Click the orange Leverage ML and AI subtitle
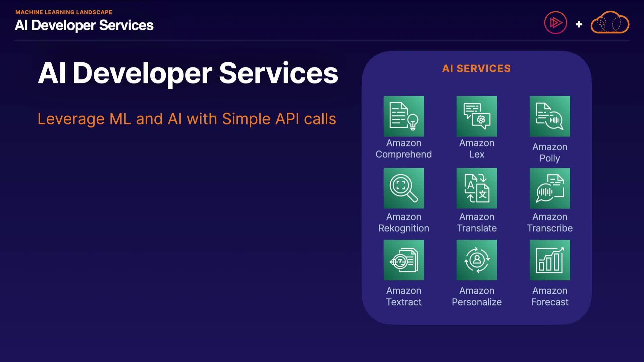Screen dimensions: 644x362 click(x=186, y=119)
